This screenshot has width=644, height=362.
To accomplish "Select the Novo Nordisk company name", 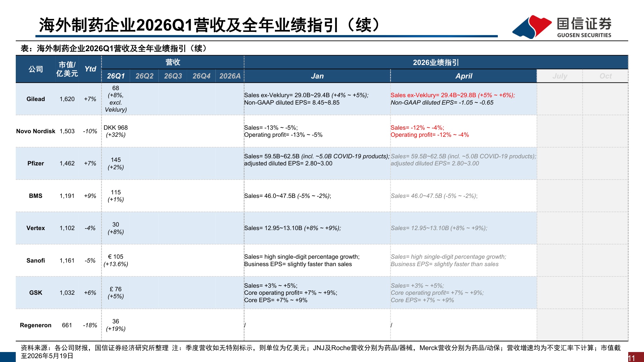I will [35, 131].
